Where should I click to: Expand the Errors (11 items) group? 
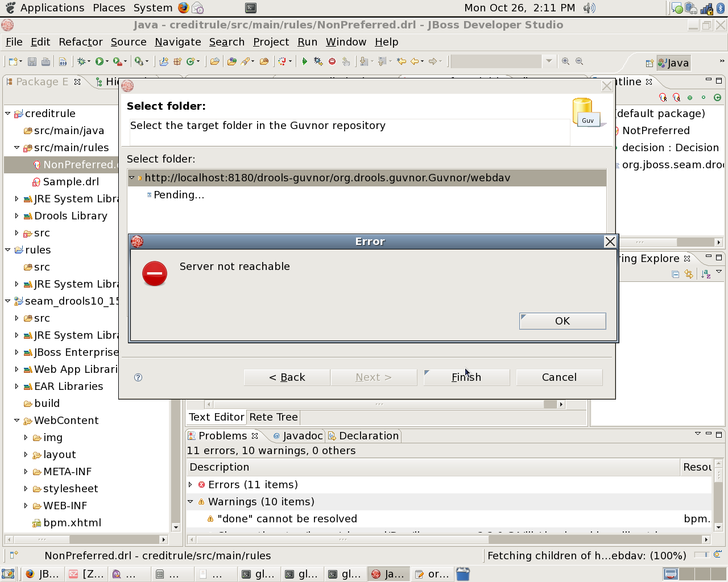pos(191,485)
